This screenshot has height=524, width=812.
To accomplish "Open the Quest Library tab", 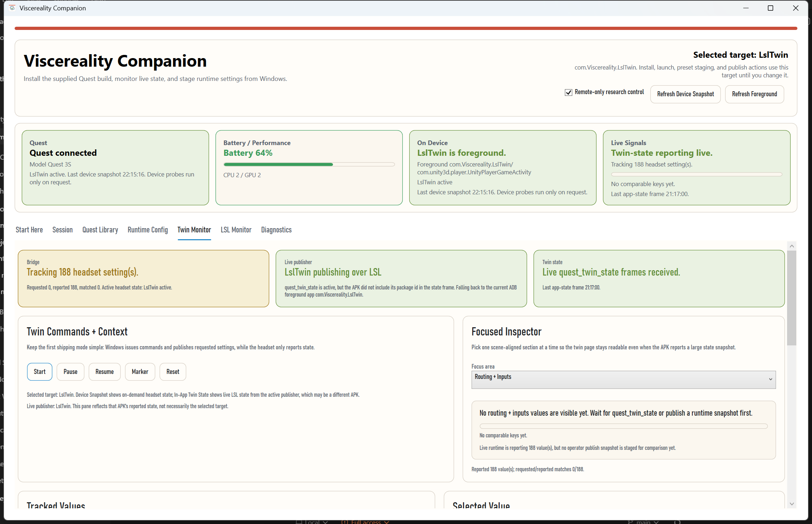I will coord(100,230).
